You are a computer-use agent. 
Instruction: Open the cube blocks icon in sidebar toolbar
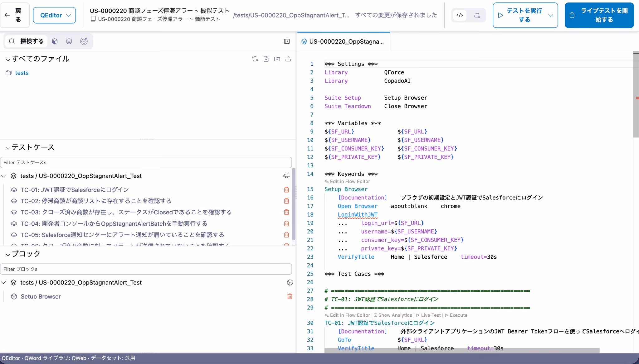pyautogui.click(x=55, y=41)
